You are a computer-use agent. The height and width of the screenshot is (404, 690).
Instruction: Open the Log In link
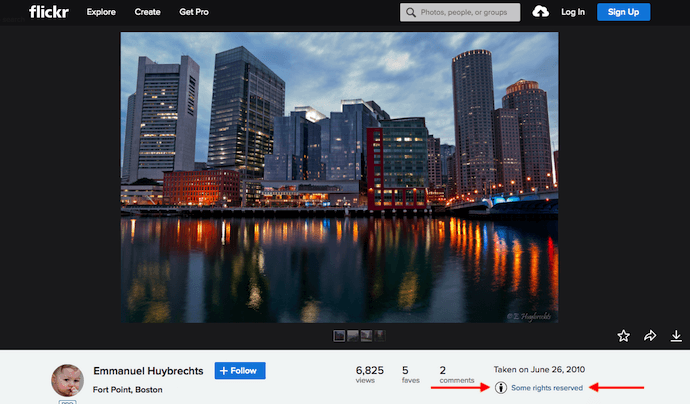(573, 12)
